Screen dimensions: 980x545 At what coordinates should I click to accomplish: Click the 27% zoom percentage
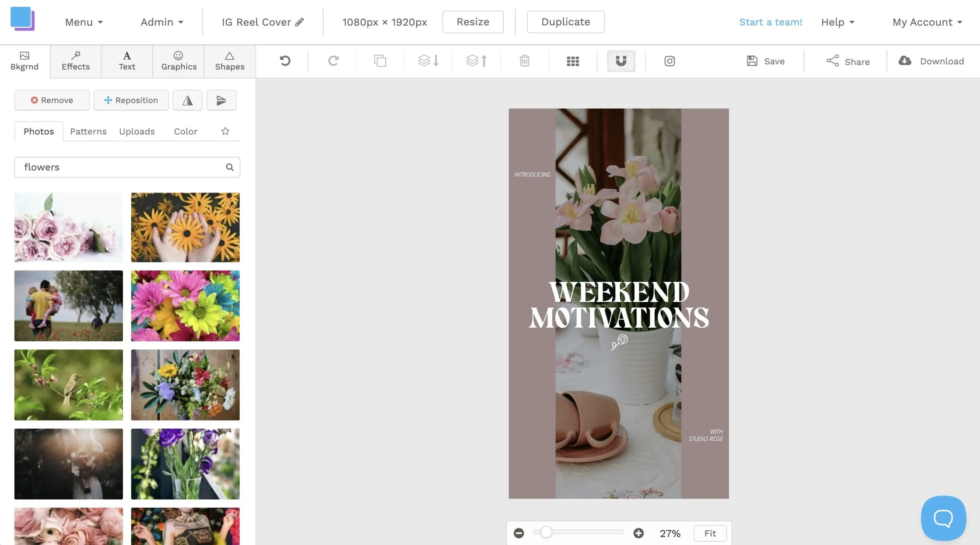670,534
